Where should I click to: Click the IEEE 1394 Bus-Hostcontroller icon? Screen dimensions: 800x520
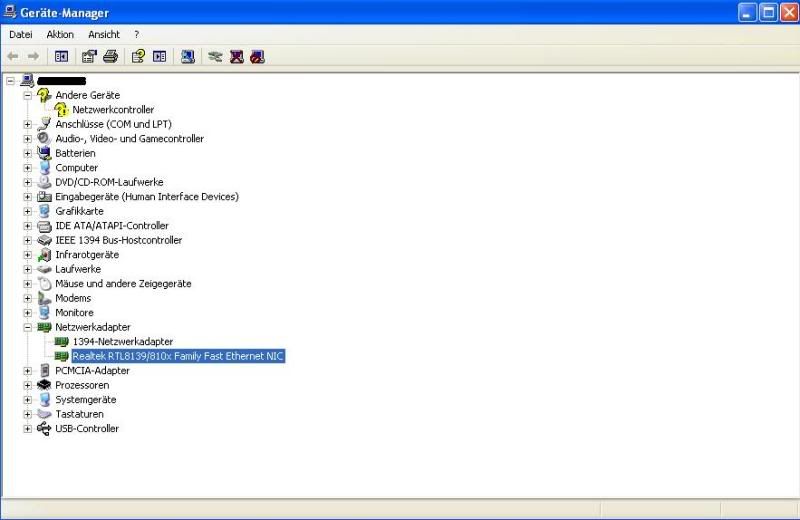coord(44,240)
